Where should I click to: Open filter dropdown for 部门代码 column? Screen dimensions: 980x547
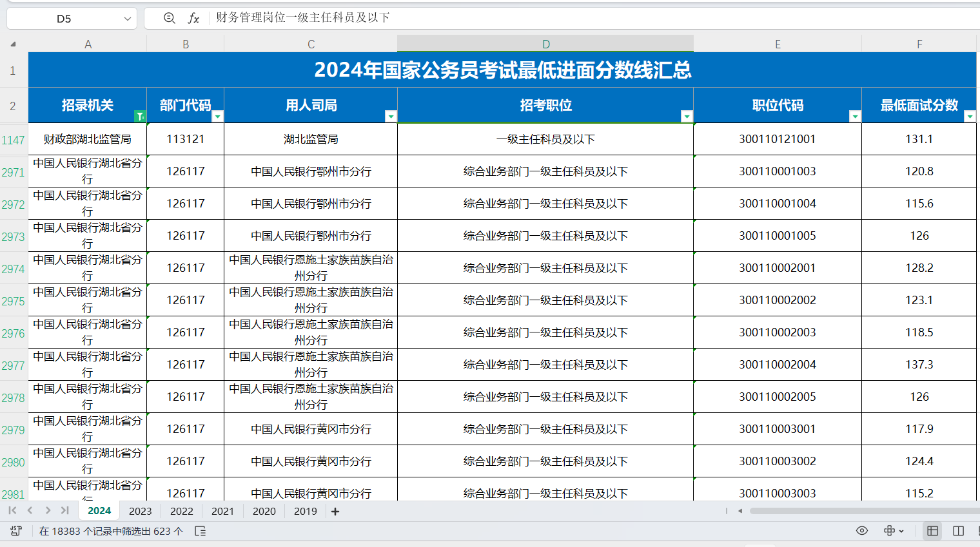217,117
